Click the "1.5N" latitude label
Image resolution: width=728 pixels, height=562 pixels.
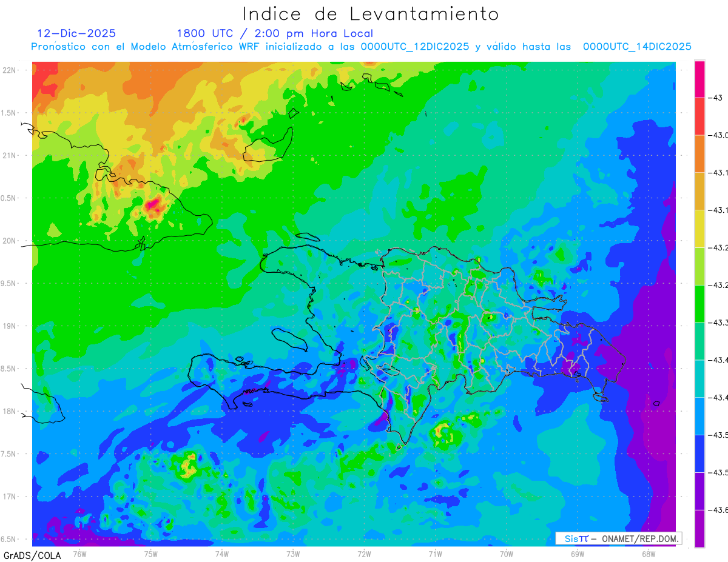click(x=8, y=113)
